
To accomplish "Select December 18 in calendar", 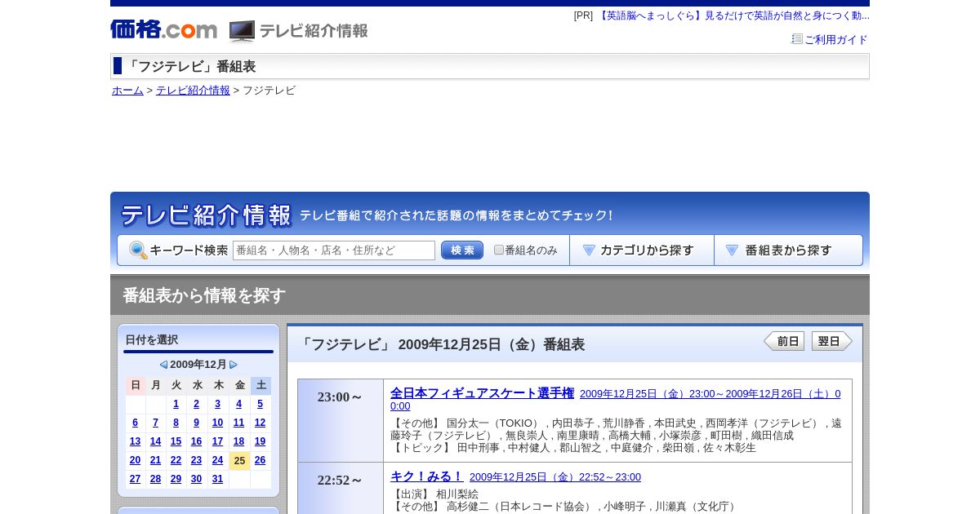I will (238, 441).
